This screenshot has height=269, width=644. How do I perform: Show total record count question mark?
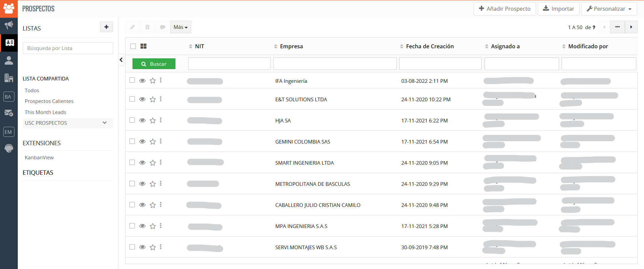pos(594,28)
